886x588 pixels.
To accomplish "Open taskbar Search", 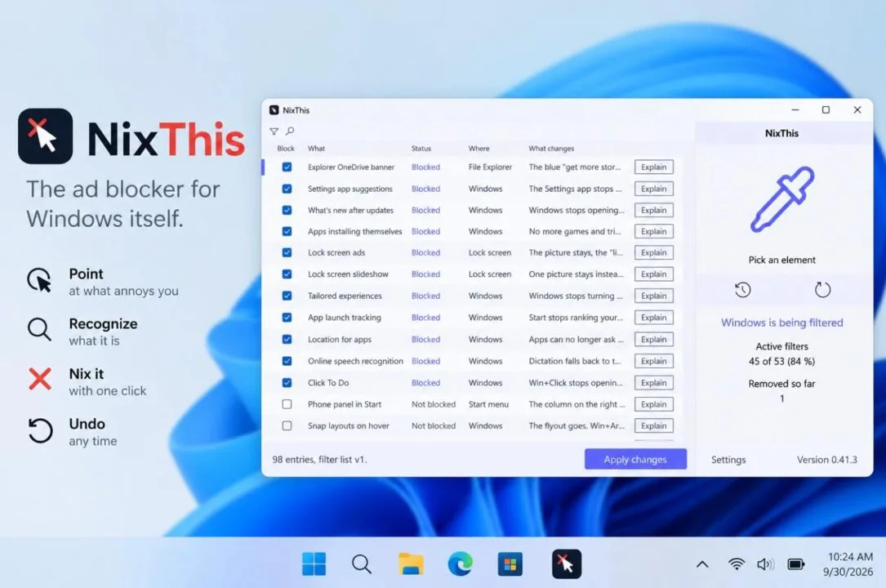I will [362, 563].
